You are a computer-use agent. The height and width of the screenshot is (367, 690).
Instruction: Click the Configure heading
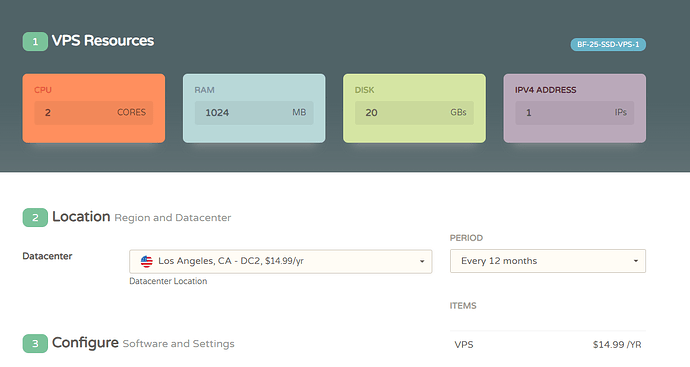(85, 343)
